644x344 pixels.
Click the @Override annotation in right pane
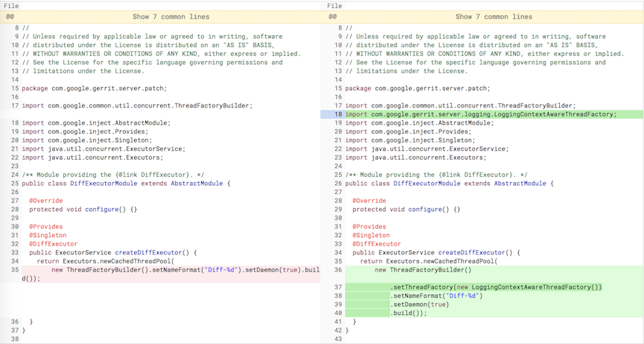pyautogui.click(x=369, y=201)
